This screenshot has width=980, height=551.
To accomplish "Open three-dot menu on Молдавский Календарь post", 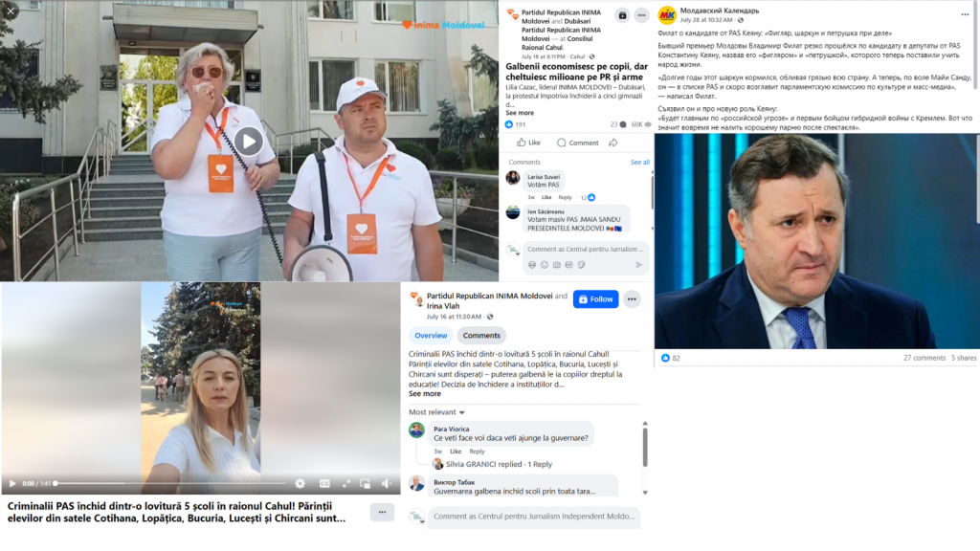I will [x=965, y=14].
